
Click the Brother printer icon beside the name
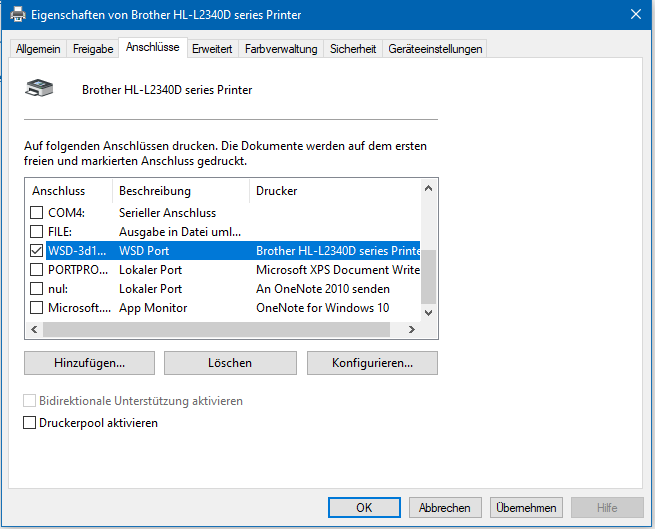pyautogui.click(x=39, y=88)
